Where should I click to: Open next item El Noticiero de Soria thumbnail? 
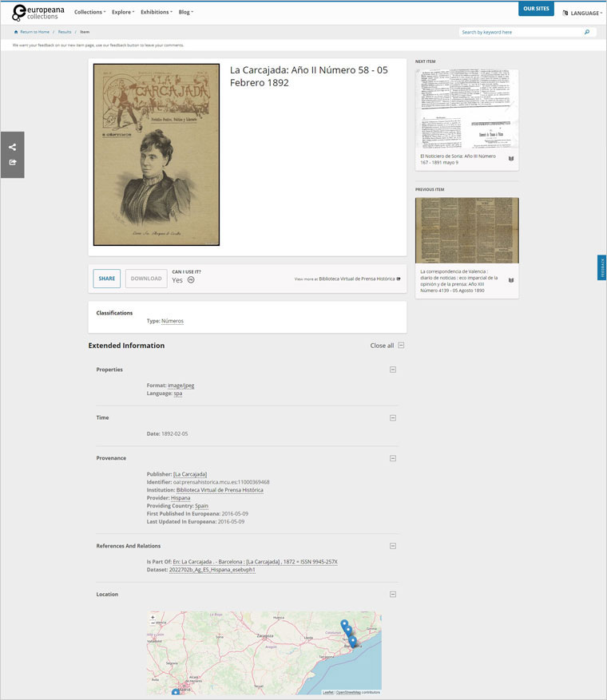coord(466,109)
